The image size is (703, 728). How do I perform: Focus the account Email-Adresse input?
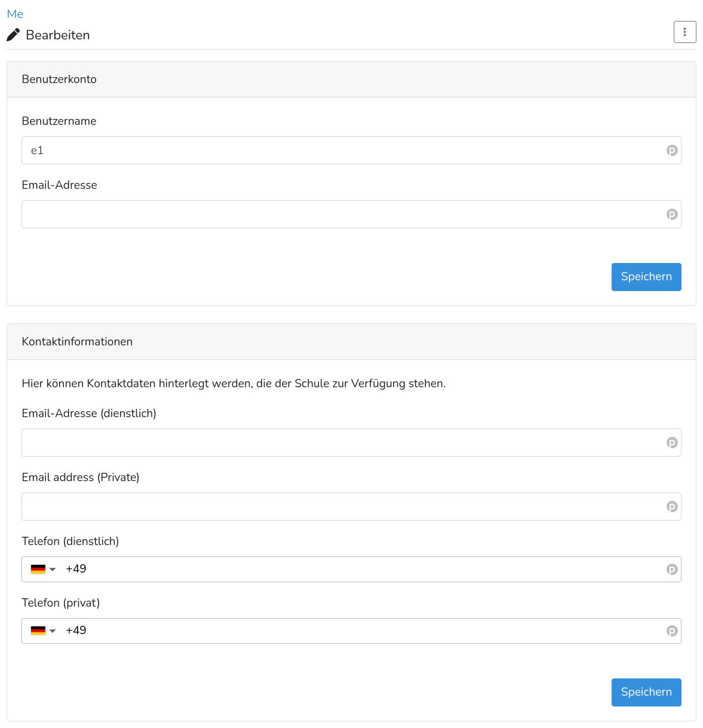tap(351, 215)
